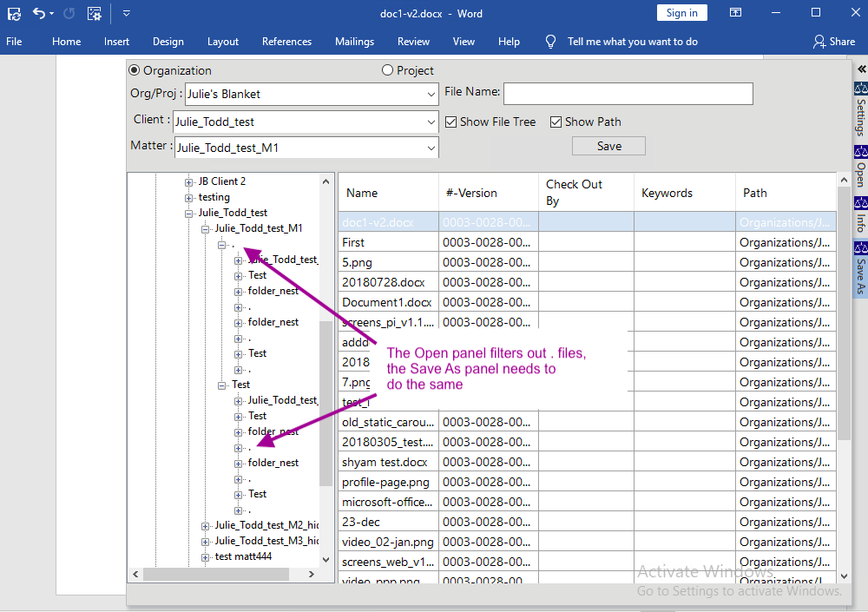Click tree scroll up arrow

[x=326, y=181]
